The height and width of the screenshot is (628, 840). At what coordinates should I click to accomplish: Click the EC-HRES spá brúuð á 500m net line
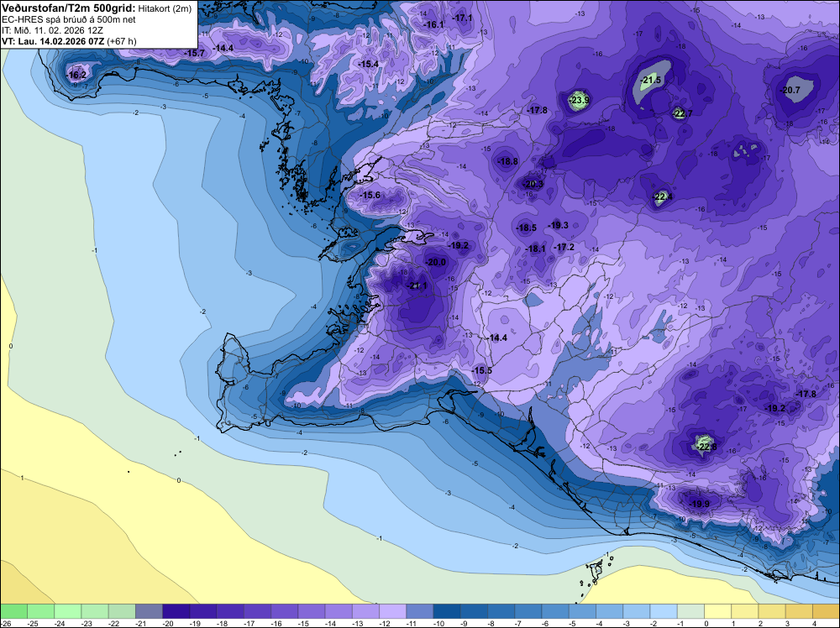tap(69, 20)
